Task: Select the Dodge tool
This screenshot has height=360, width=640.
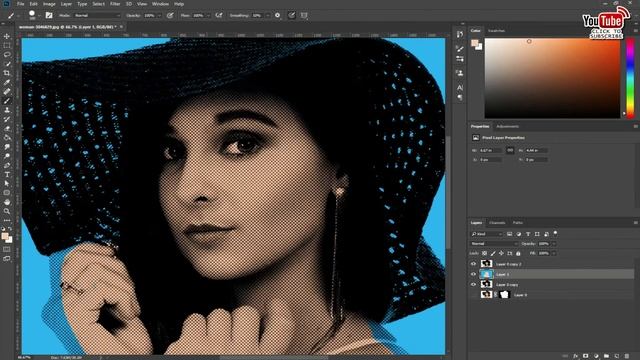Action: tap(7, 156)
